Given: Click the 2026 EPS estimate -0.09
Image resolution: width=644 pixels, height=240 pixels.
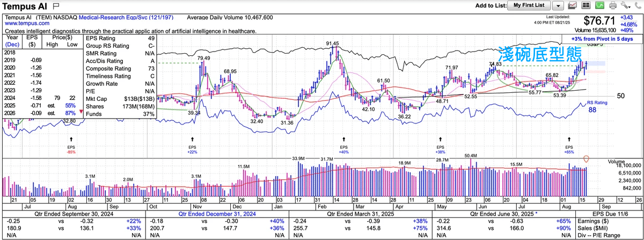Looking at the screenshot, I should (x=35, y=113).
